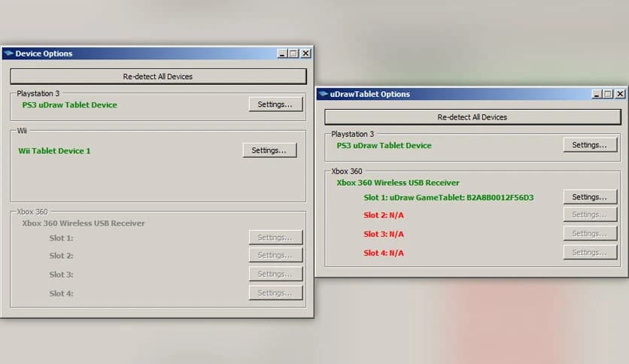Screen dimensions: 629x364
Task: Close the uDrawTablet Options window
Action: pos(620,94)
